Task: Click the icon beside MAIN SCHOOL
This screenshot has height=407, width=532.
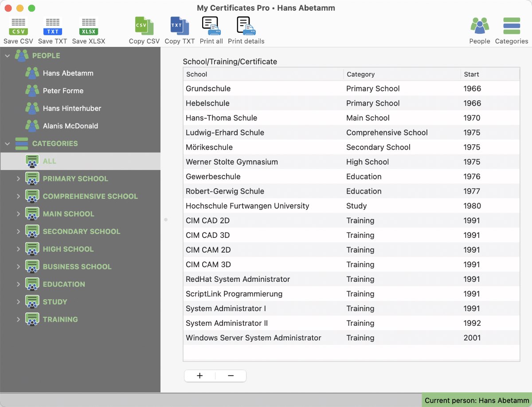Action: pyautogui.click(x=32, y=214)
